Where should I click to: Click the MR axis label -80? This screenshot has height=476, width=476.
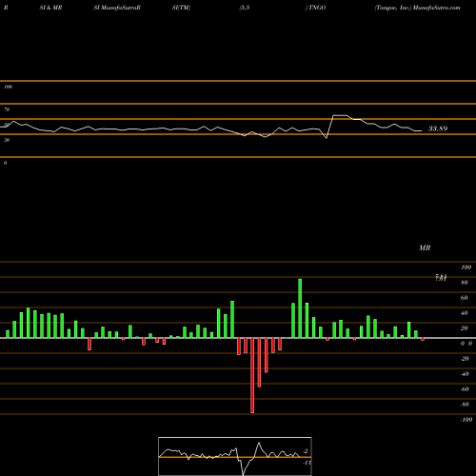465,405
